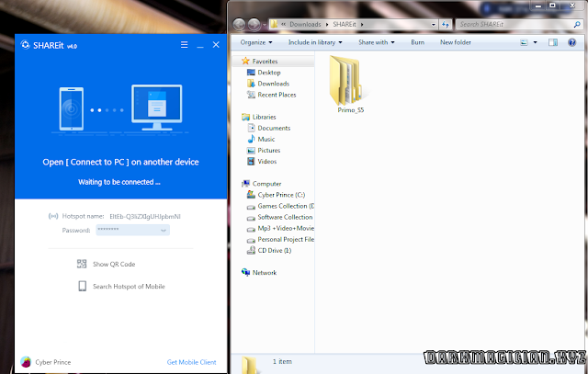This screenshot has width=588, height=374.
Task: Click the hotspot signal icon
Action: 53,216
